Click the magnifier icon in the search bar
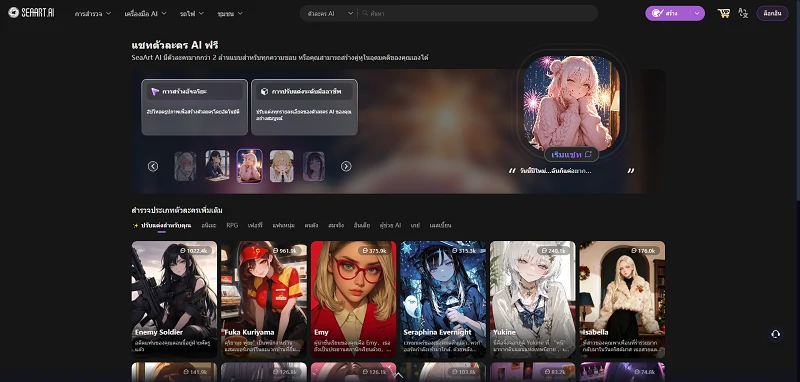800x382 pixels. pos(365,14)
